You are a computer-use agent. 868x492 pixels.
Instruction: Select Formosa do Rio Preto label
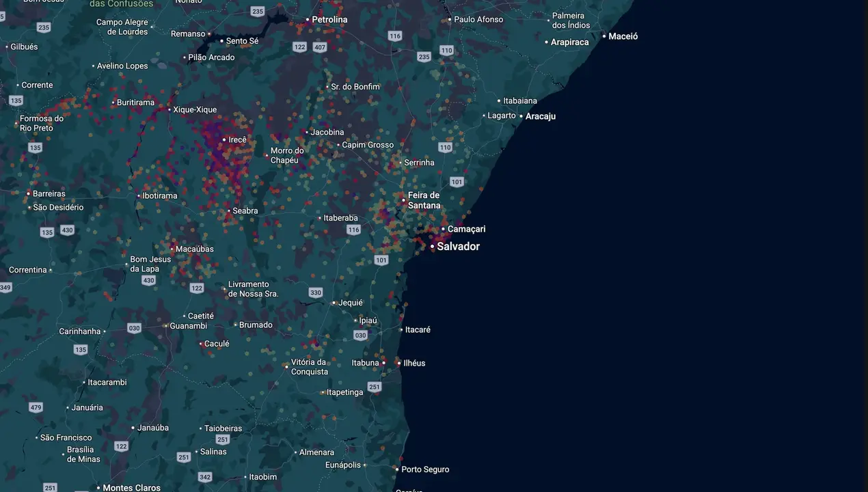(42, 124)
